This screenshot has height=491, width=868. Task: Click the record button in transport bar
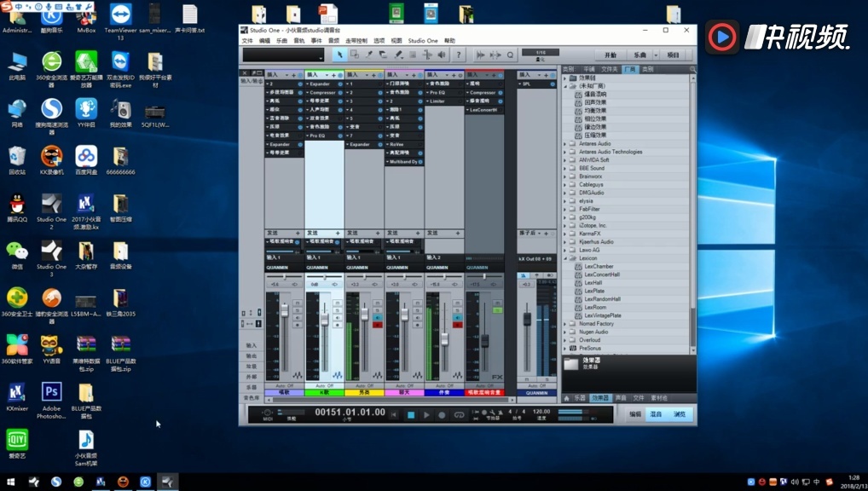pos(442,415)
